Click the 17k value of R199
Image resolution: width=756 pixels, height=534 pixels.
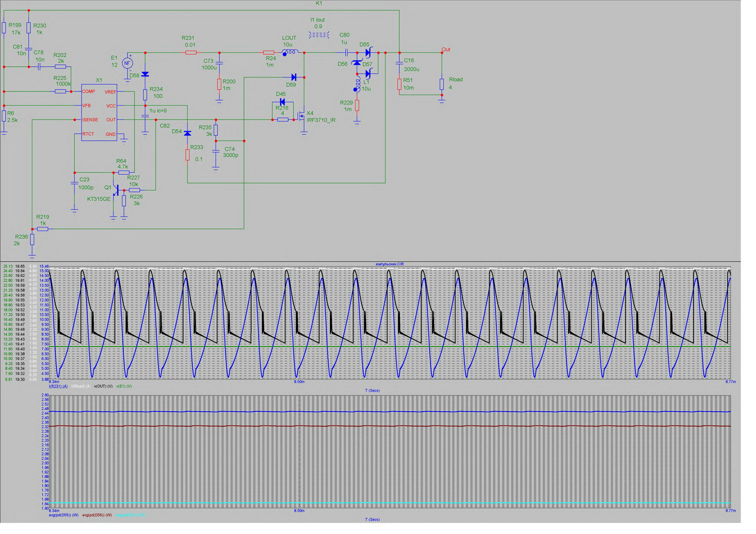[16, 32]
